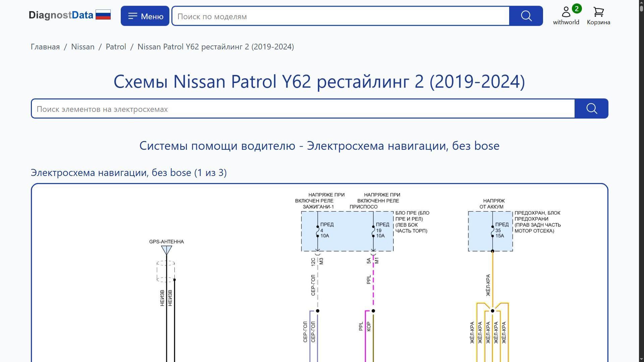This screenshot has width=644, height=362.
Task: Click connector label 5A
Action: coord(369,261)
